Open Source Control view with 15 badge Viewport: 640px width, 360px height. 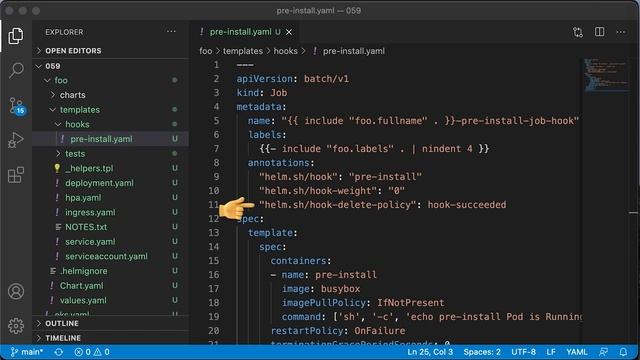click(17, 106)
